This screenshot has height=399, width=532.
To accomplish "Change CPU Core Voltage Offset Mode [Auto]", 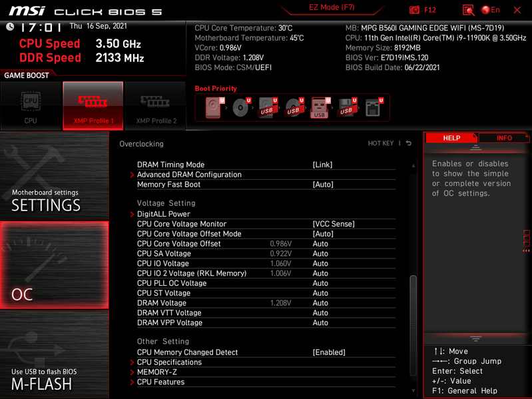I will [x=323, y=234].
